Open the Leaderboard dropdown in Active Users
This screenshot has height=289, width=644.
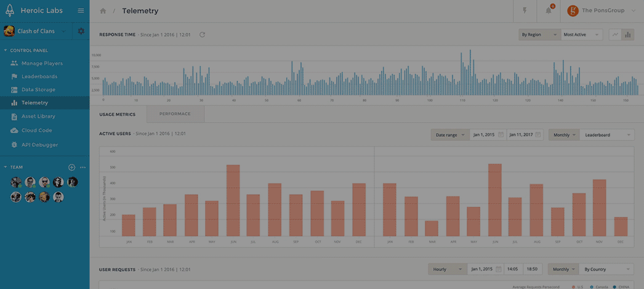coord(607,134)
